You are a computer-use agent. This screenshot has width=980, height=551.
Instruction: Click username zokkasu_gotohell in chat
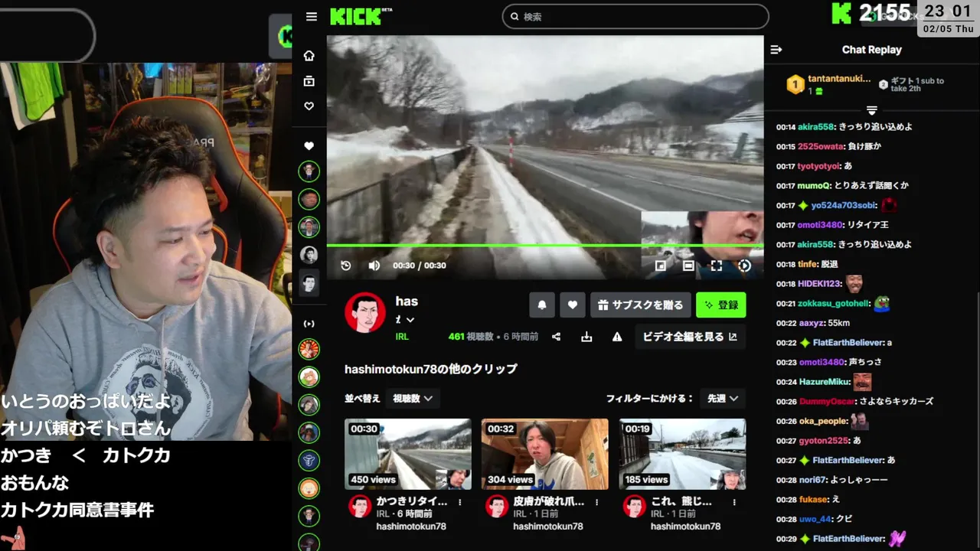point(834,304)
